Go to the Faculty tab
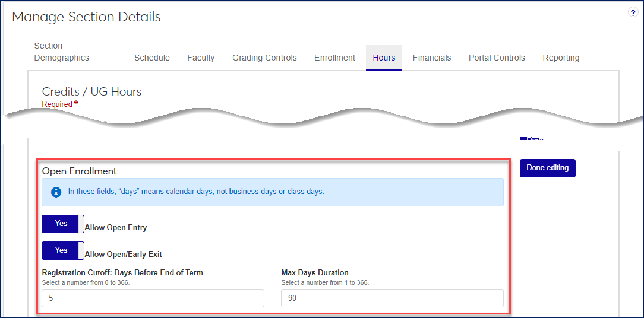This screenshot has height=318, width=644. (201, 58)
